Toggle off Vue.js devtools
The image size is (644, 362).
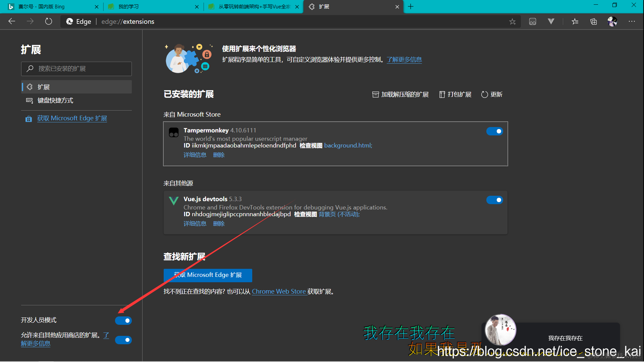pos(494,200)
